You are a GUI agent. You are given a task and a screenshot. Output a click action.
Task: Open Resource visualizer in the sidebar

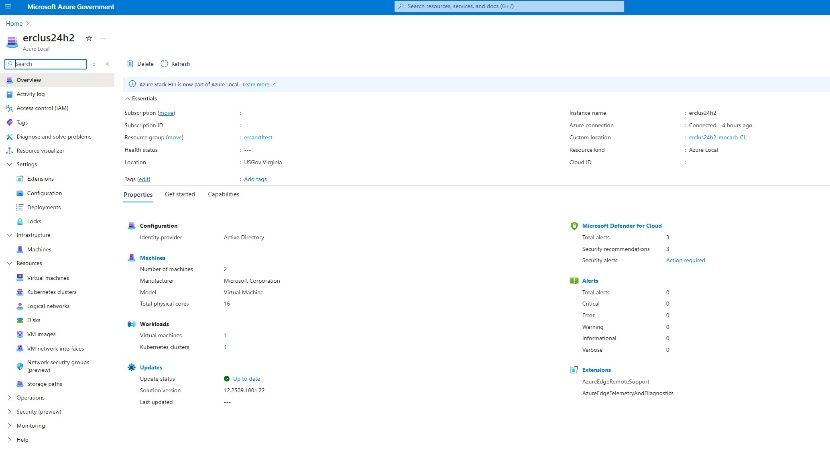(x=40, y=151)
